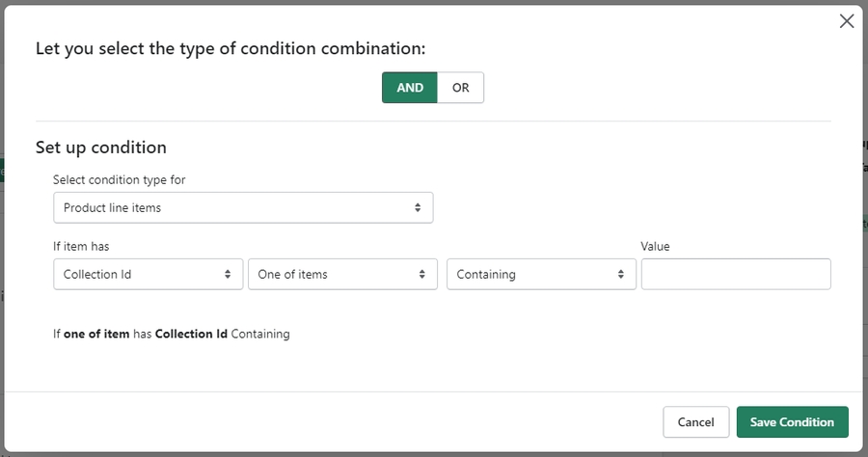
Task: Open the Containing operator dropdown
Action: (540, 274)
